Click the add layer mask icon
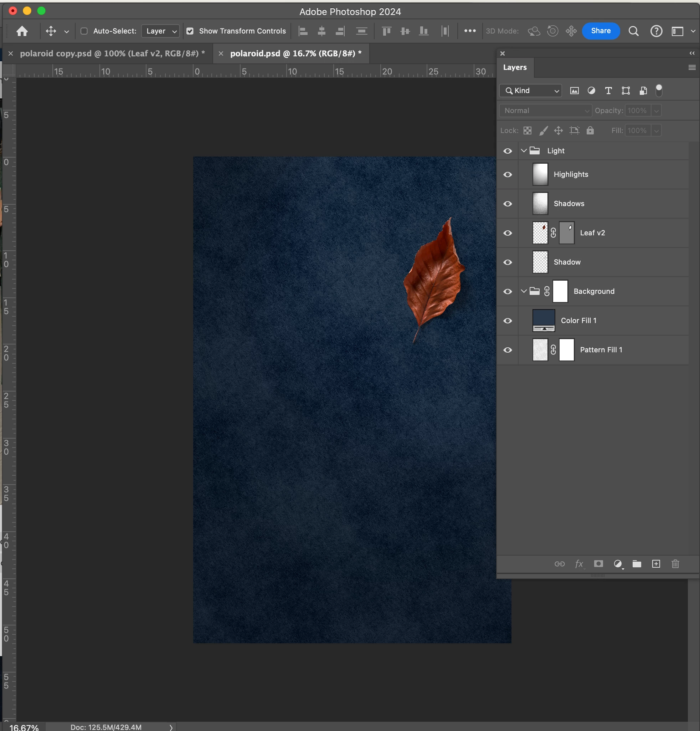Viewport: 700px width, 731px height. 598,563
